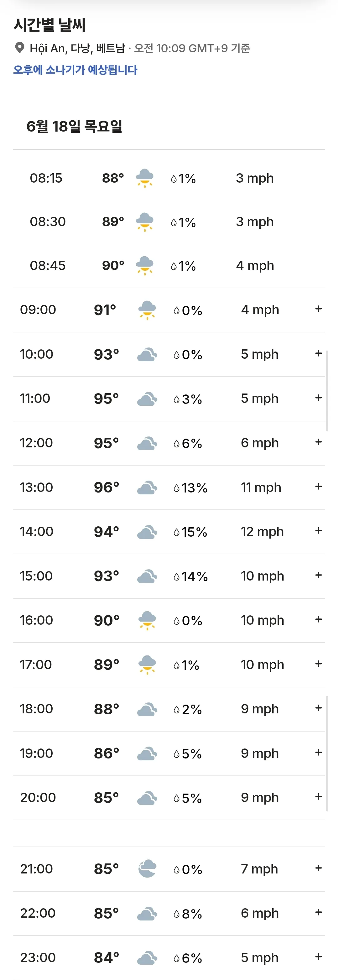The image size is (338, 980).
Task: Expand the 15:00 row plus sign
Action: (x=319, y=575)
